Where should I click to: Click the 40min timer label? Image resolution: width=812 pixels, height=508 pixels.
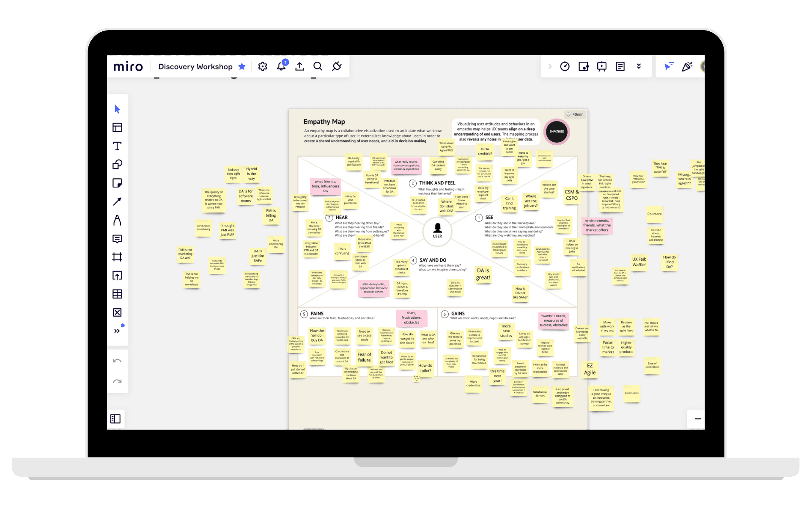pos(575,114)
